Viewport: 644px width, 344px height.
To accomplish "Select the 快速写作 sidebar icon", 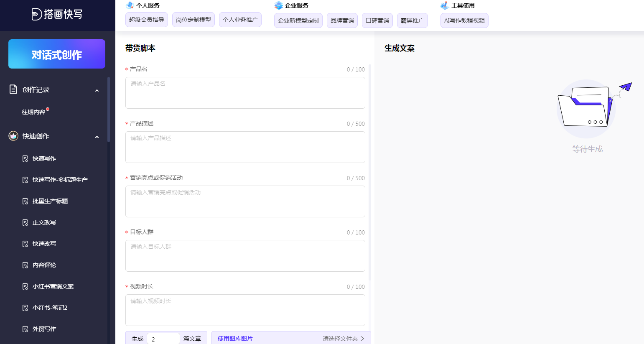I will coord(26,158).
